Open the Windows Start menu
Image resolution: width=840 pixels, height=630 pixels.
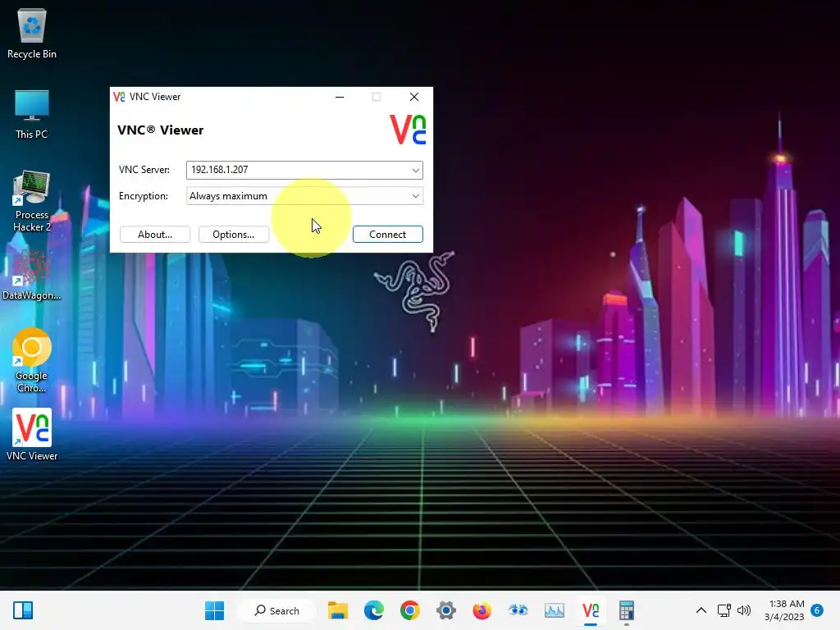point(215,610)
